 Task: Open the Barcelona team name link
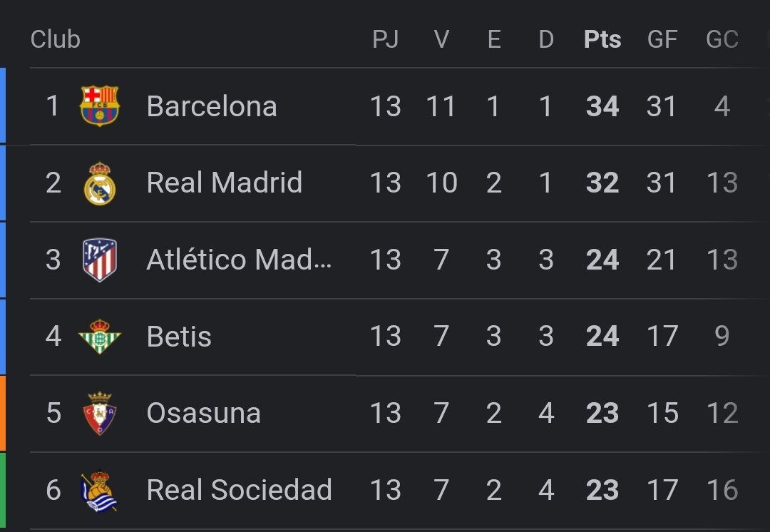click(x=212, y=106)
